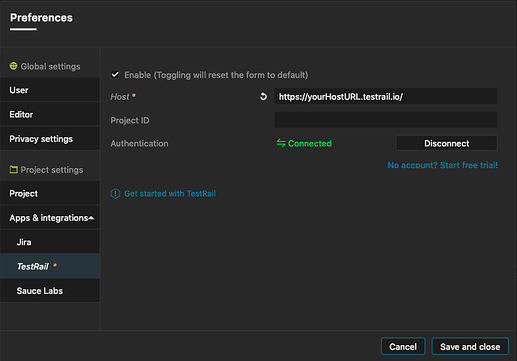Viewport: 517px width, 361px height.
Task: Click into the Project ID input field
Action: tap(386, 120)
